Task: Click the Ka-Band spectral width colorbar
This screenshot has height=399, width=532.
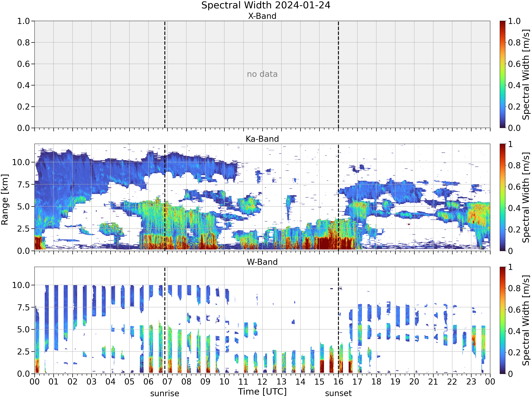Action: coord(503,197)
